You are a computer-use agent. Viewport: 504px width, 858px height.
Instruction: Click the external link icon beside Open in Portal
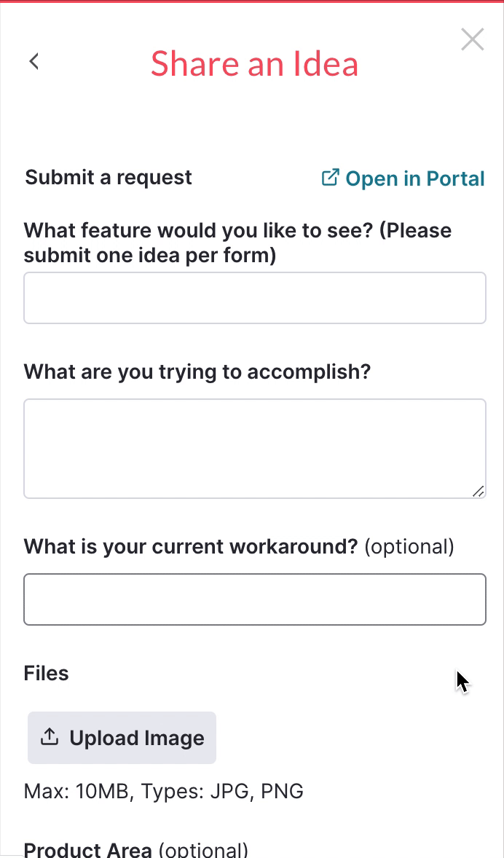pyautogui.click(x=330, y=178)
